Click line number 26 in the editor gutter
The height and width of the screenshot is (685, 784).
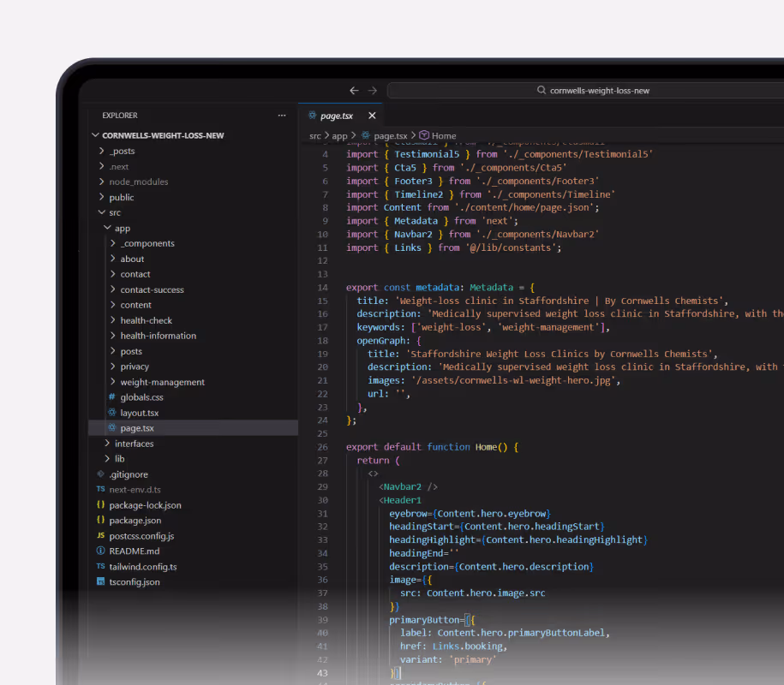coord(322,446)
